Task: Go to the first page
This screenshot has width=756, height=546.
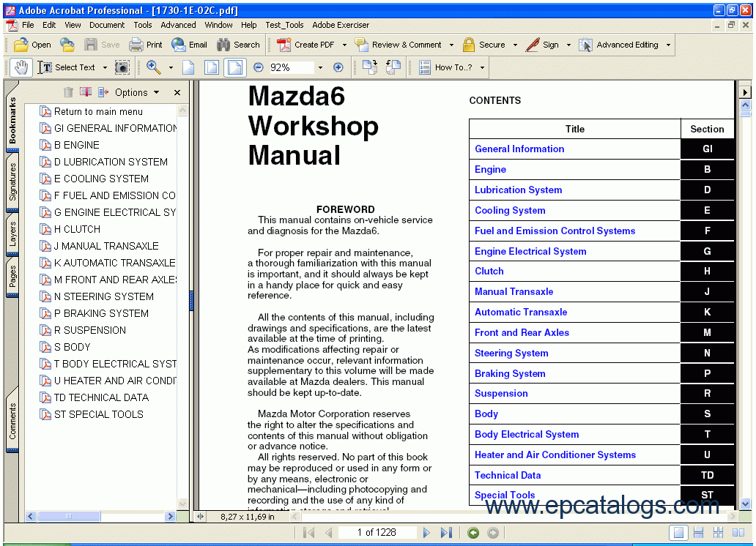Action: click(x=308, y=533)
